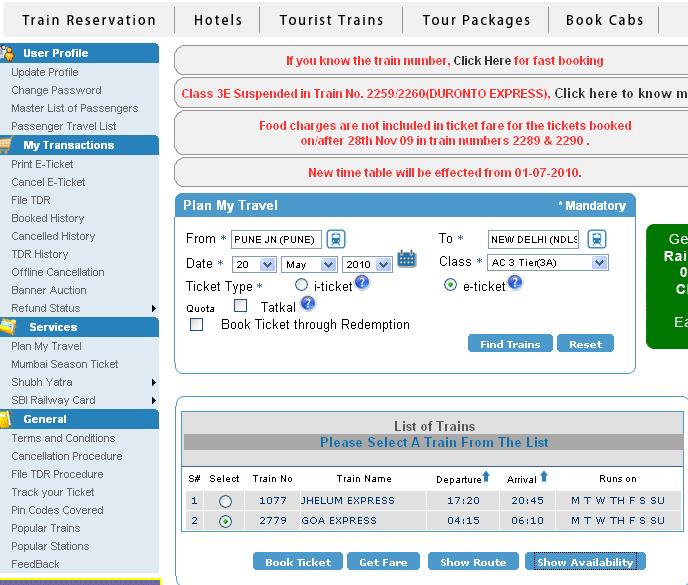
Task: Check Book Ticket through Redemption box
Action: click(196, 325)
